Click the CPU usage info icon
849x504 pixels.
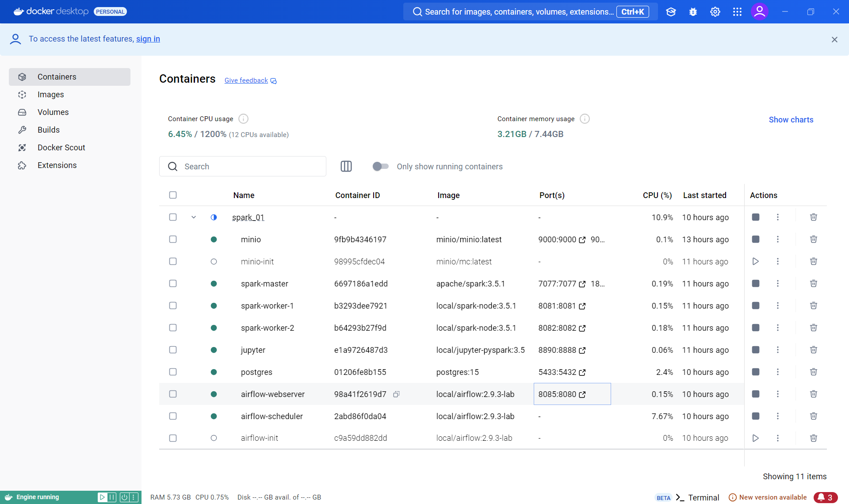[x=243, y=119]
